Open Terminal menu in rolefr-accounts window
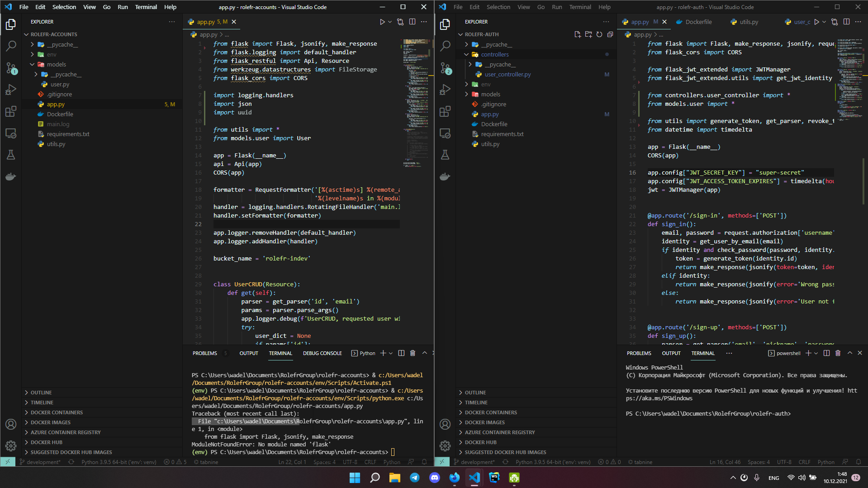868x488 pixels. [146, 7]
